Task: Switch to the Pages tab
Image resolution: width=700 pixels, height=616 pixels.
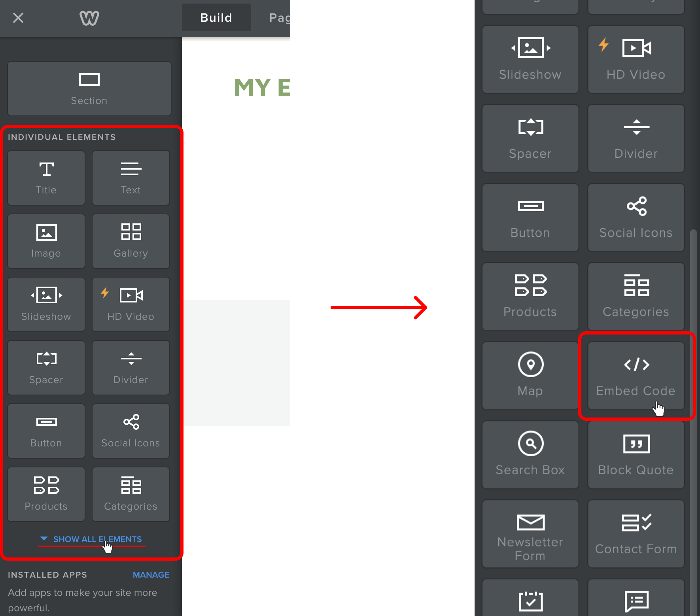Action: tap(280, 18)
